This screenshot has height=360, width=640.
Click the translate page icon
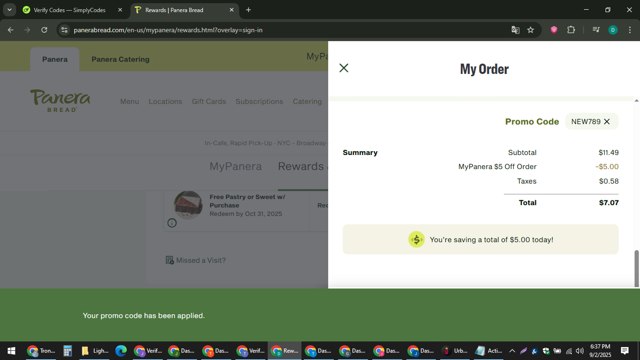click(515, 30)
